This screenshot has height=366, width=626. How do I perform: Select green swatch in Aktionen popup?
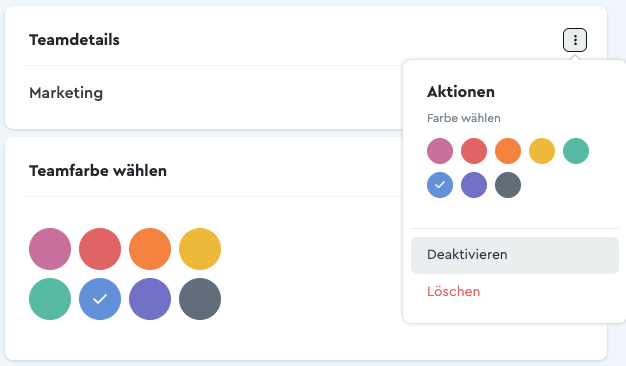(576, 151)
